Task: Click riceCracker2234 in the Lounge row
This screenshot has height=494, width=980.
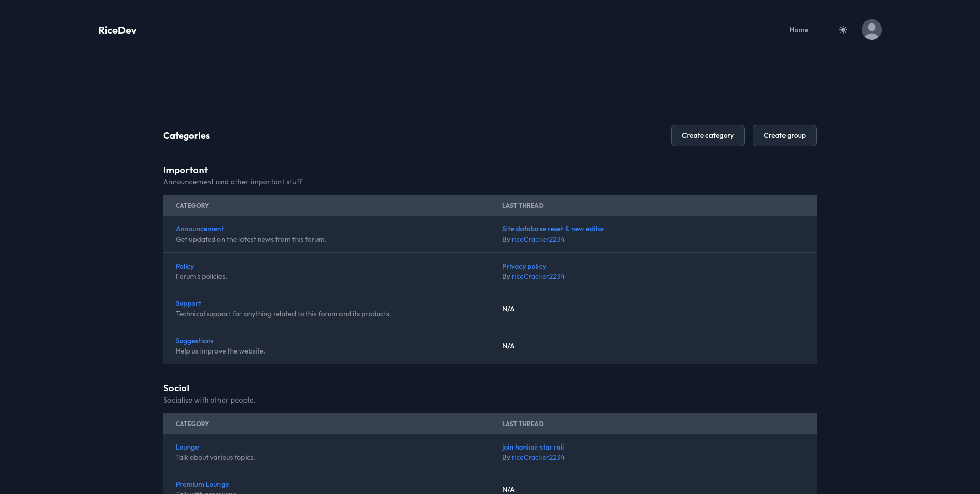Action: (538, 457)
